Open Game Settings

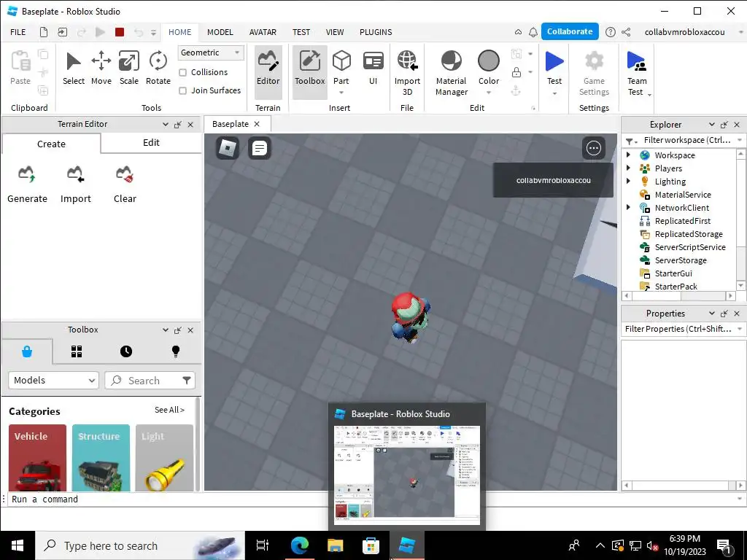tap(594, 72)
